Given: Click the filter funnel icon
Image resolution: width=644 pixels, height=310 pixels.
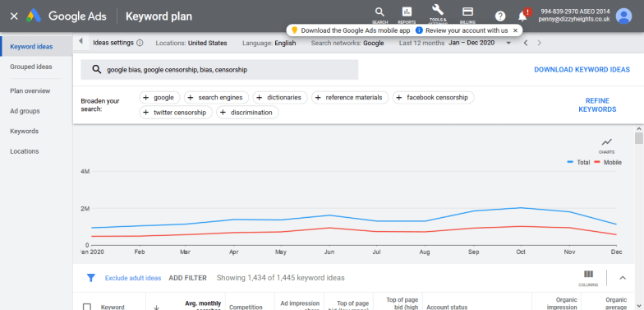Looking at the screenshot, I should coord(91,278).
